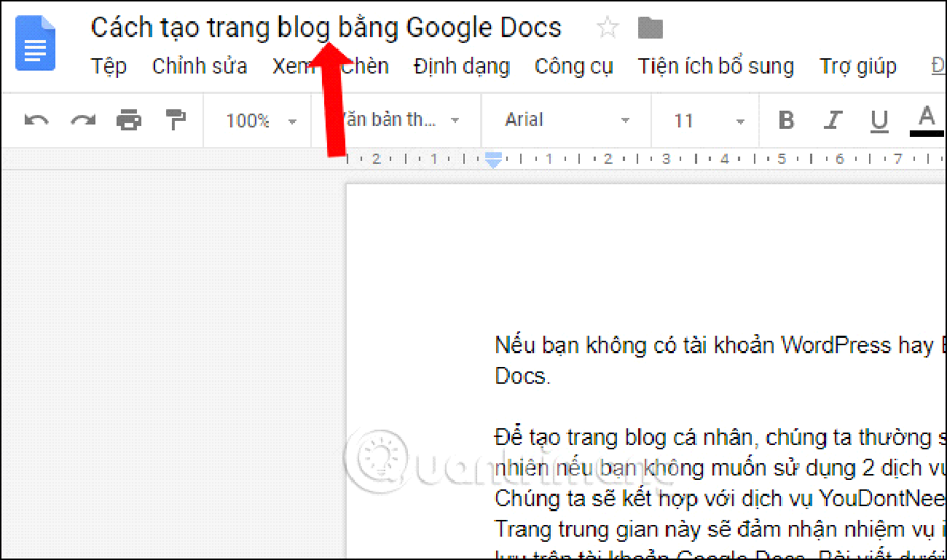Open the Chèn menu

[x=366, y=66]
